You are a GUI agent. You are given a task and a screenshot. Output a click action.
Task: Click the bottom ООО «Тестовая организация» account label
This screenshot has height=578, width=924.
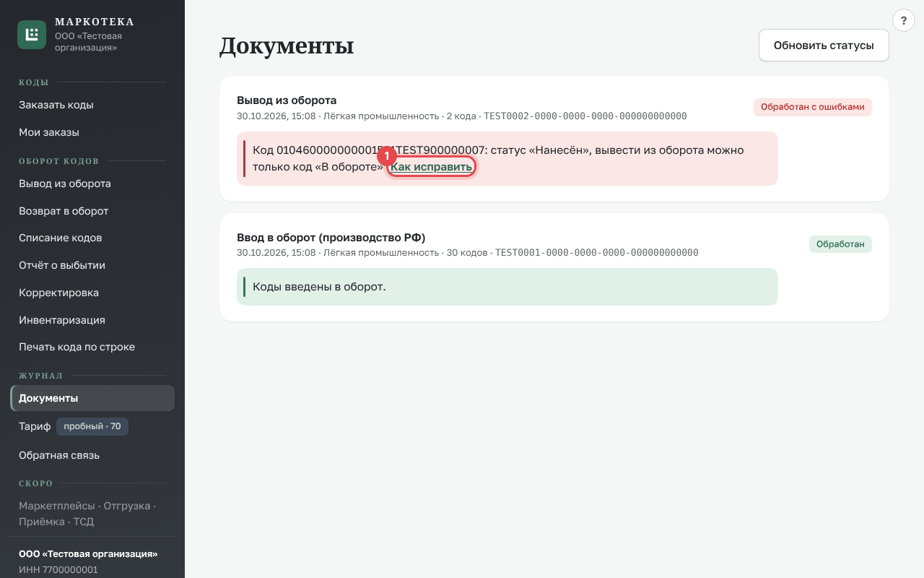click(x=88, y=554)
